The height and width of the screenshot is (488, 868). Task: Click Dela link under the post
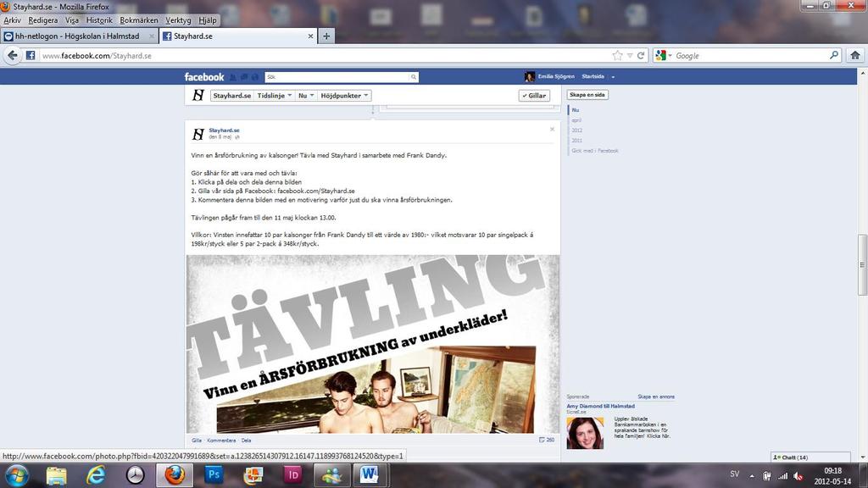(247, 441)
